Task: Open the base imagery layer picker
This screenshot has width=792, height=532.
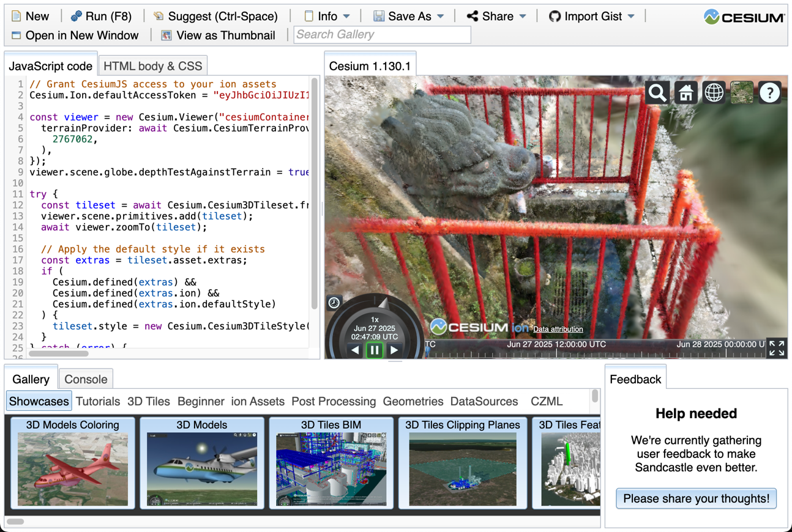Action: [x=741, y=92]
